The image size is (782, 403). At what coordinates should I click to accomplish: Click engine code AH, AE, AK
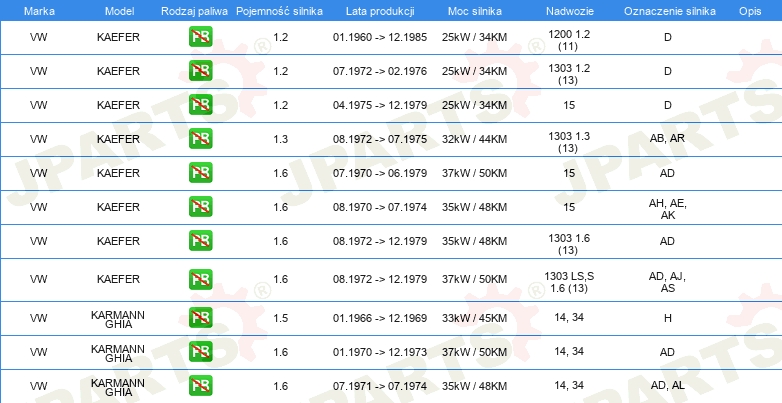tap(668, 209)
